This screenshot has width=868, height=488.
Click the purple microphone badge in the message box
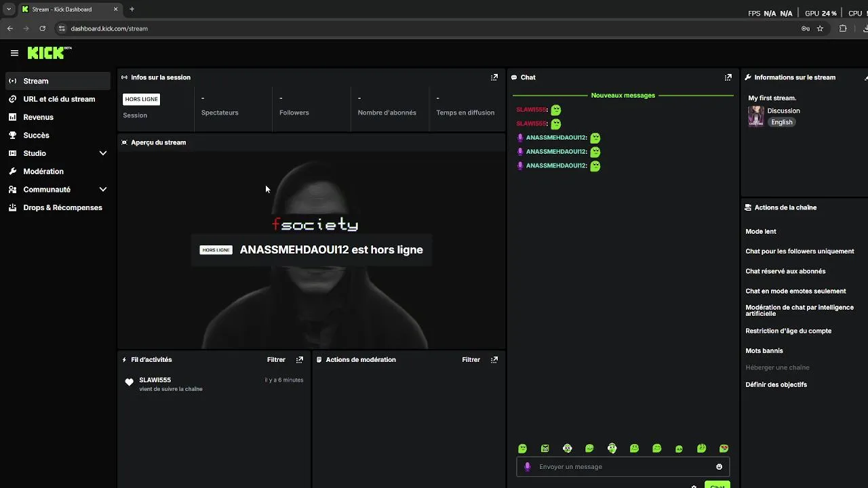click(x=528, y=466)
